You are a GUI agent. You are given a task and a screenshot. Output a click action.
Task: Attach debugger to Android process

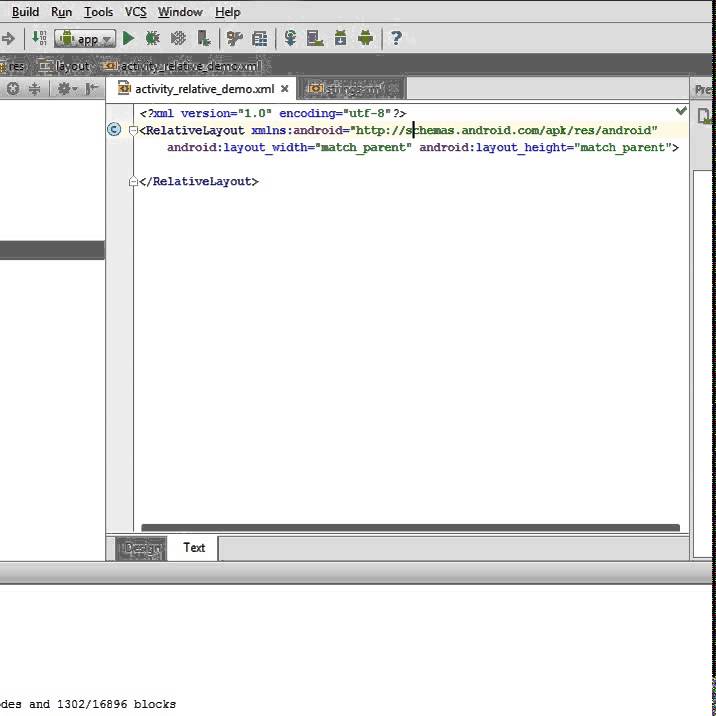coord(204,38)
